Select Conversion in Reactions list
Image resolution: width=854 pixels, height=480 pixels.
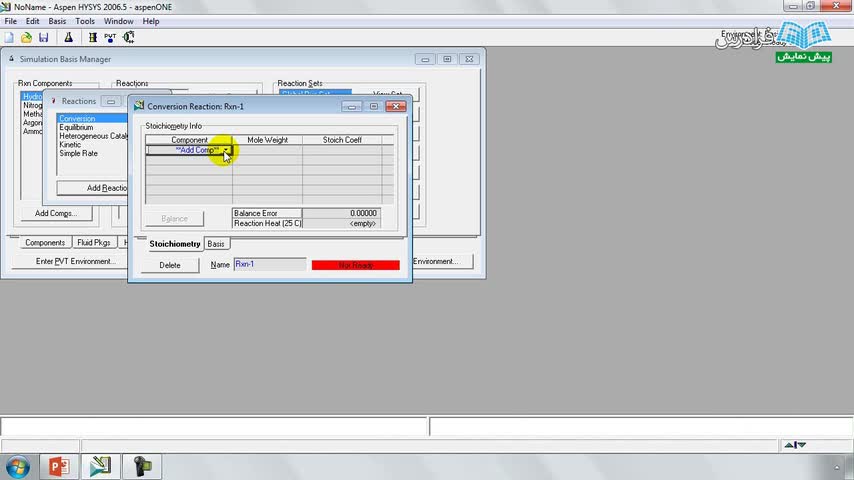pyautogui.click(x=92, y=118)
